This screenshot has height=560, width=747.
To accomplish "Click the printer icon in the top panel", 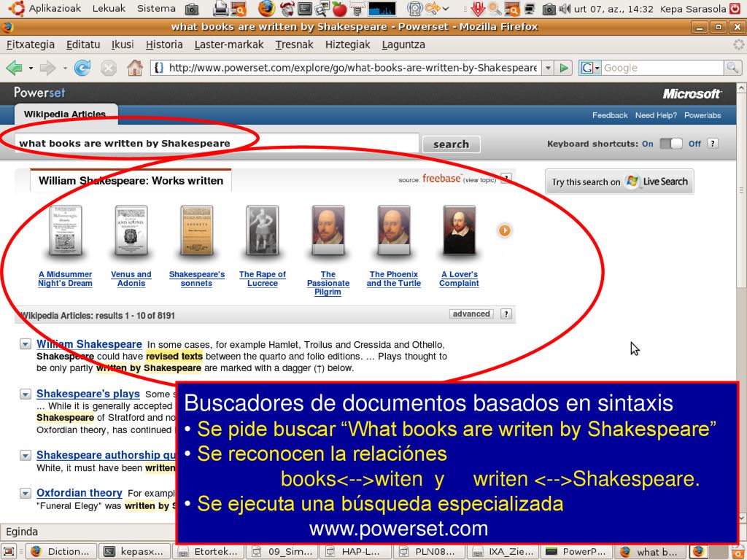I will [x=220, y=8].
